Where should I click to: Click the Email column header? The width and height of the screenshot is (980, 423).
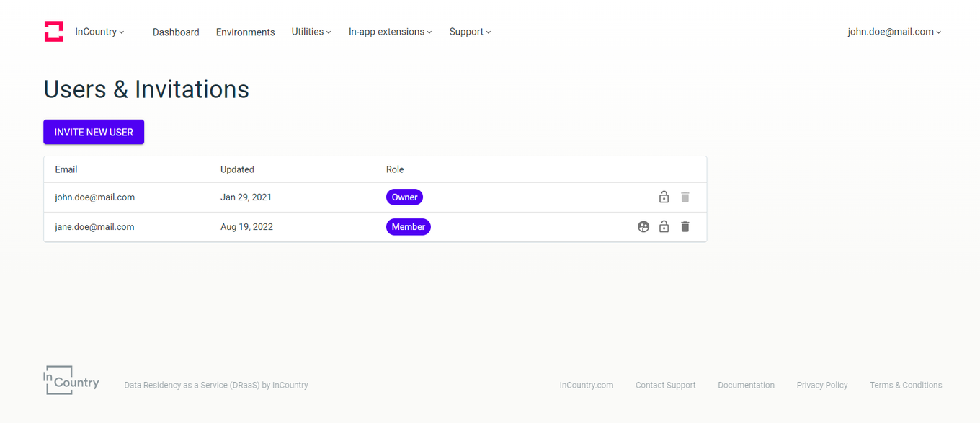[66, 169]
